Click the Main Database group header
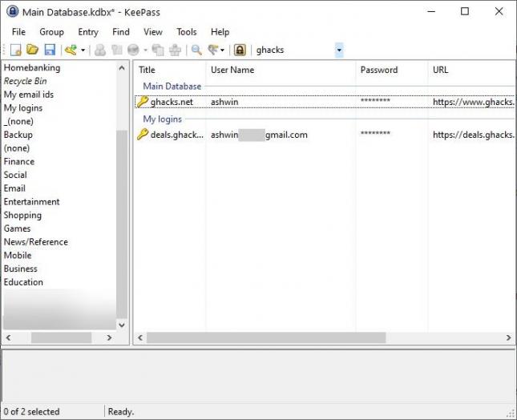 pyautogui.click(x=172, y=87)
